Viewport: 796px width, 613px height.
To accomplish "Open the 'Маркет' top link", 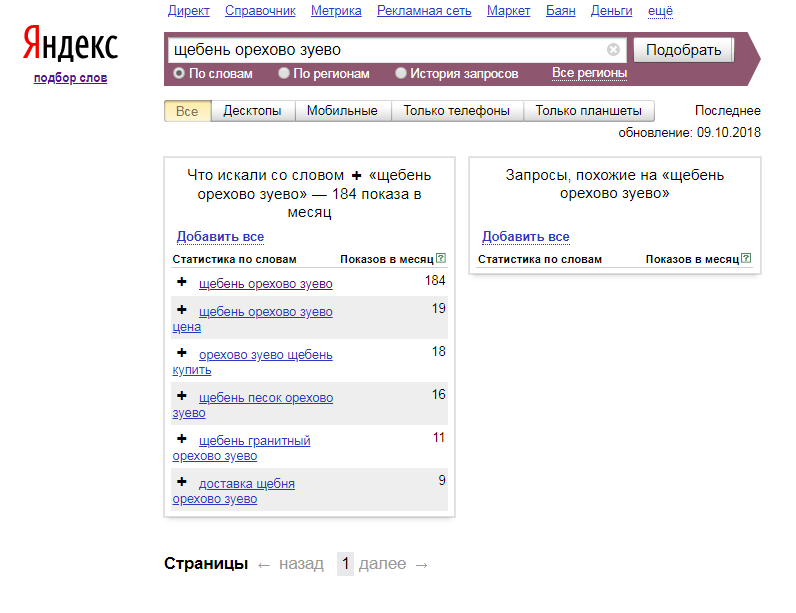I will [508, 11].
